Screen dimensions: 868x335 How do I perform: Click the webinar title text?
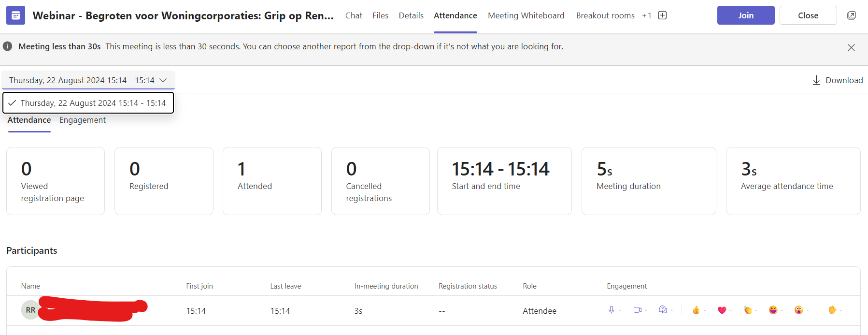(183, 15)
